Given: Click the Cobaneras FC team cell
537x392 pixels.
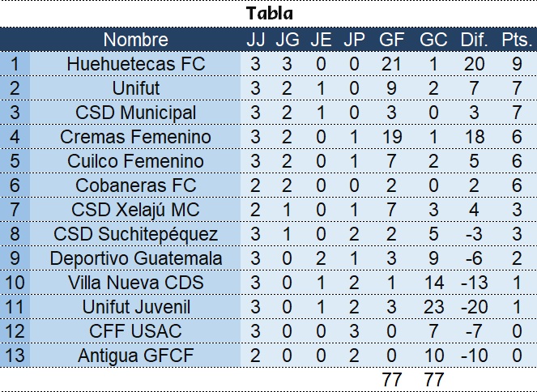Looking at the screenshot, I should (136, 185).
